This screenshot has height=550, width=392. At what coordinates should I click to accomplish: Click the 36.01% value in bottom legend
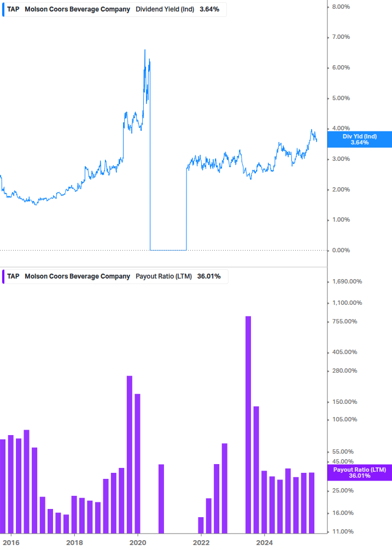pos(209,276)
